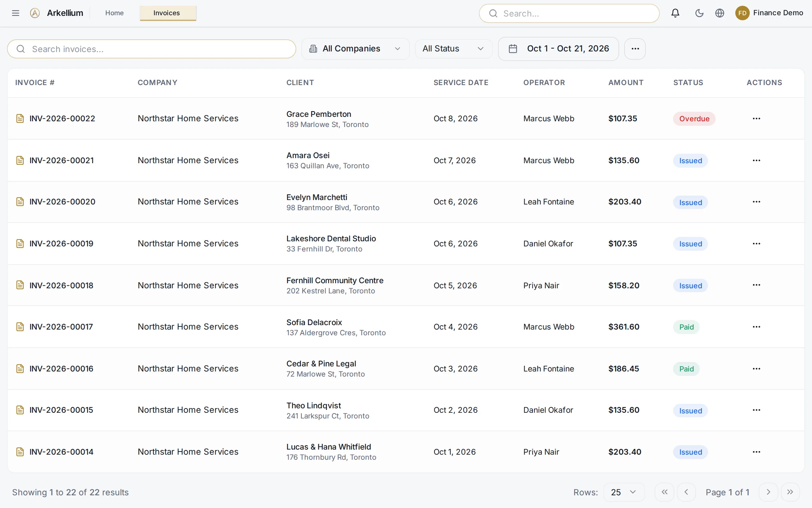The height and width of the screenshot is (508, 812).
Task: Click document icon beside INV-2026-00017
Action: (x=20, y=327)
